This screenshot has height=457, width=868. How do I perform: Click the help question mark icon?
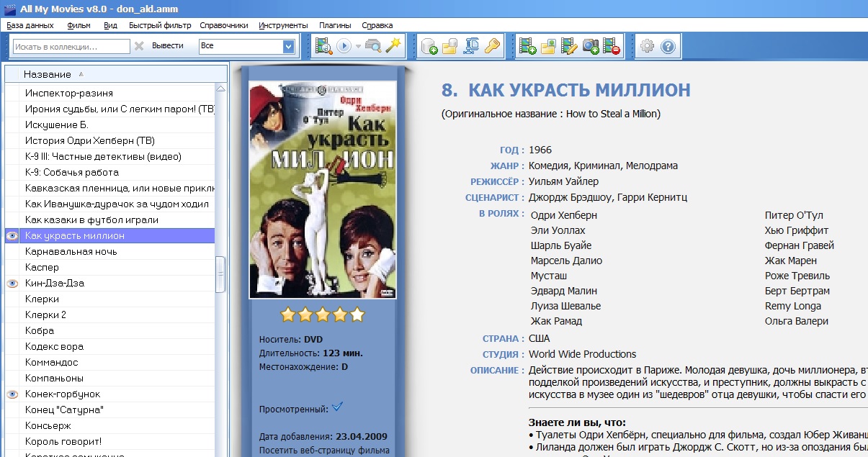(x=668, y=46)
